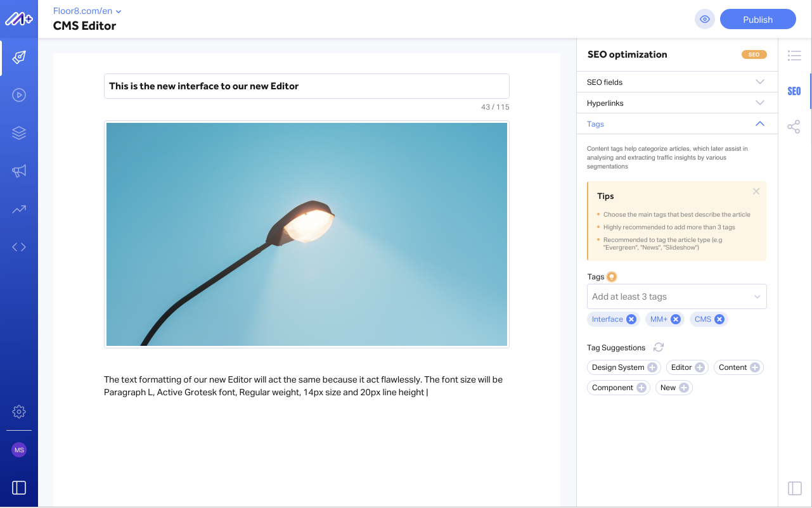The height and width of the screenshot is (508, 812).
Task: Click the MS user avatar
Action: pos(19,450)
